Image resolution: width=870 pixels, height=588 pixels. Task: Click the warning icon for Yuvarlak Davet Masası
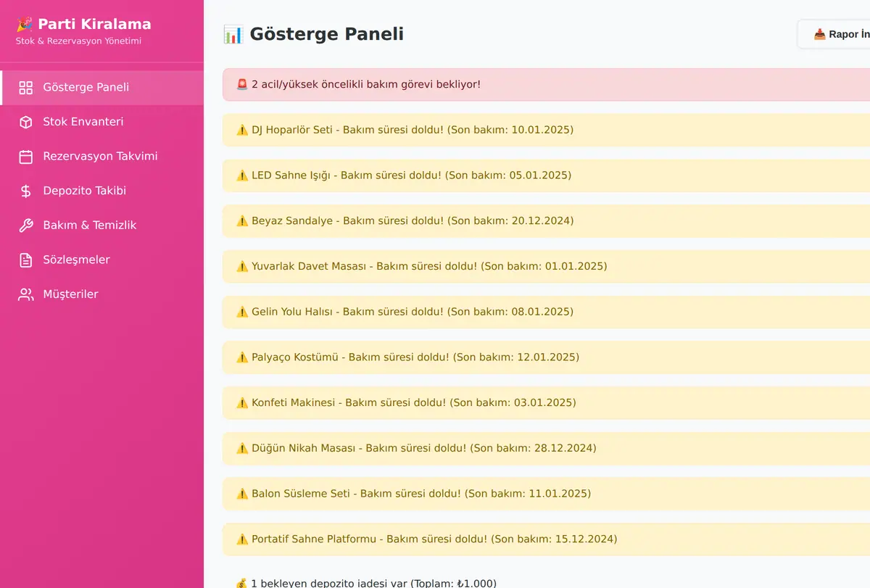coord(242,266)
